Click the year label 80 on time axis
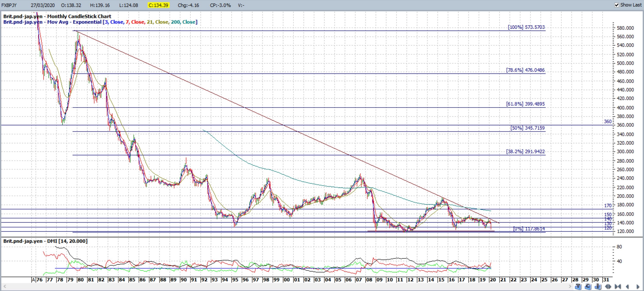Viewport: 644px width, 291px height. pos(80,280)
